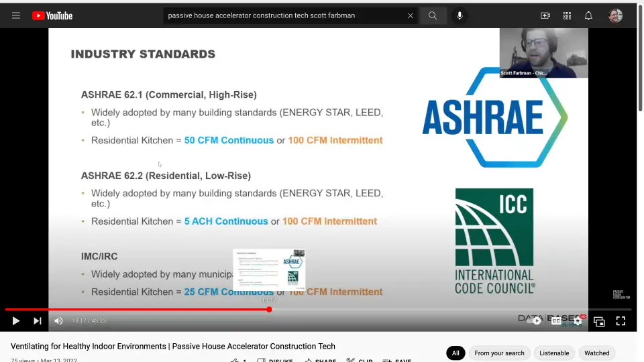Screen dimensions: 644x362
Task: Turn on closed captions
Action: [556, 321]
